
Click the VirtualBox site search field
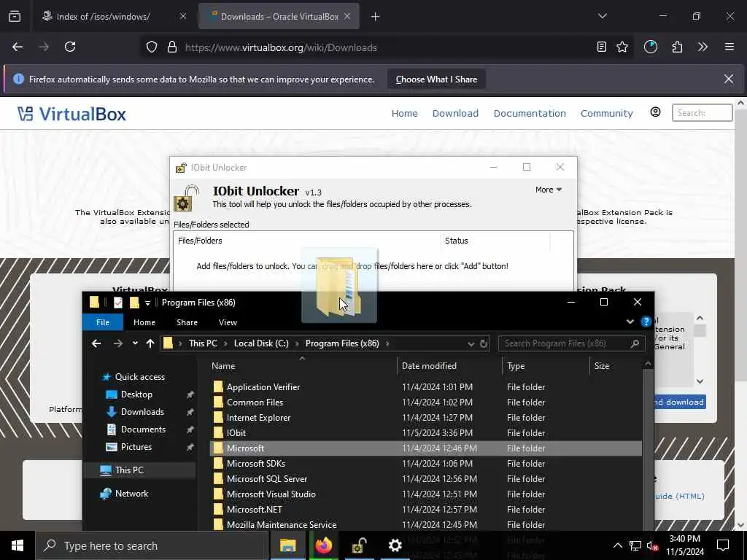click(702, 113)
